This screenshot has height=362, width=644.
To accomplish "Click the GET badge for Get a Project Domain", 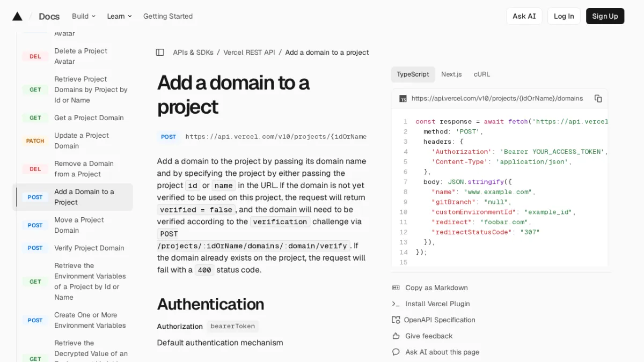I will [35, 118].
